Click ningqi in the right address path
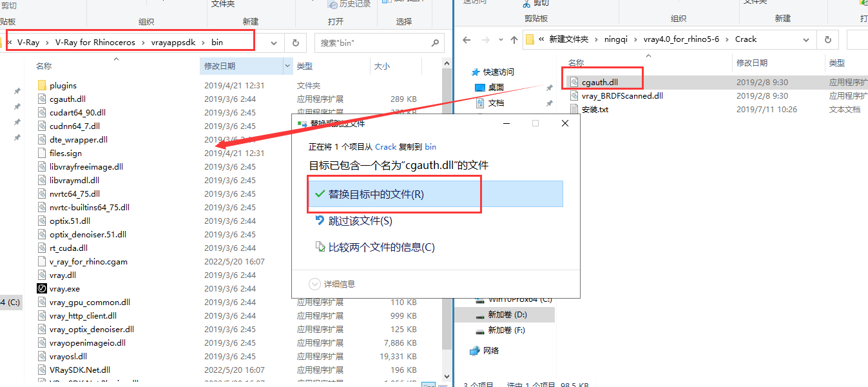Image resolution: width=868 pixels, height=387 pixels. click(x=615, y=39)
